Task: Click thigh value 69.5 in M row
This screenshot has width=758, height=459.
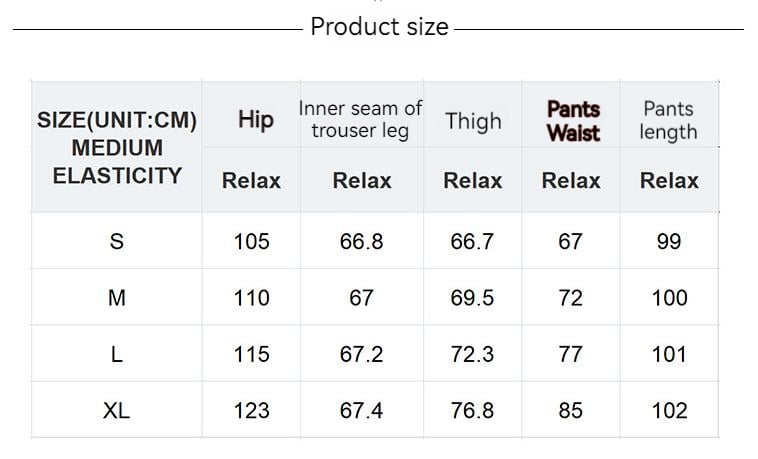Action: pyautogui.click(x=472, y=297)
